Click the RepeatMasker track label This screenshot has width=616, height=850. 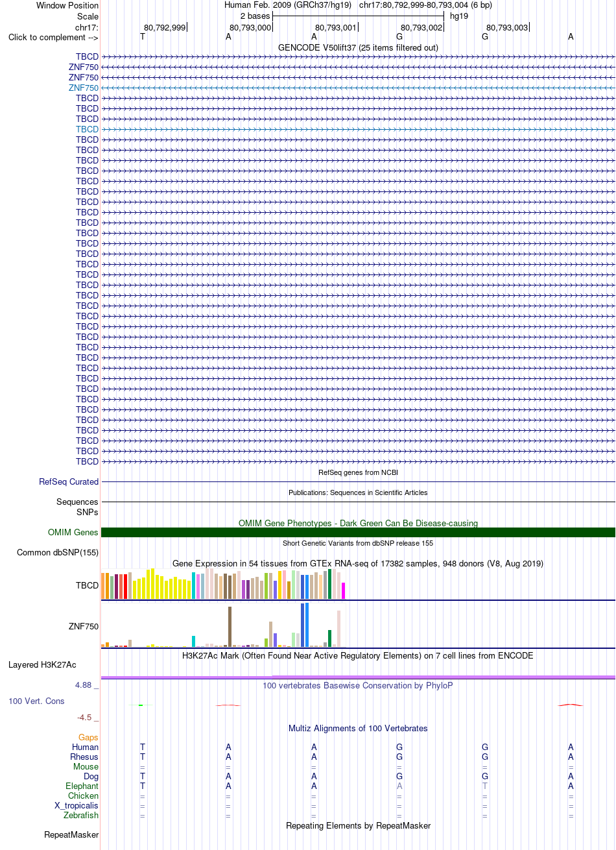tap(71, 835)
